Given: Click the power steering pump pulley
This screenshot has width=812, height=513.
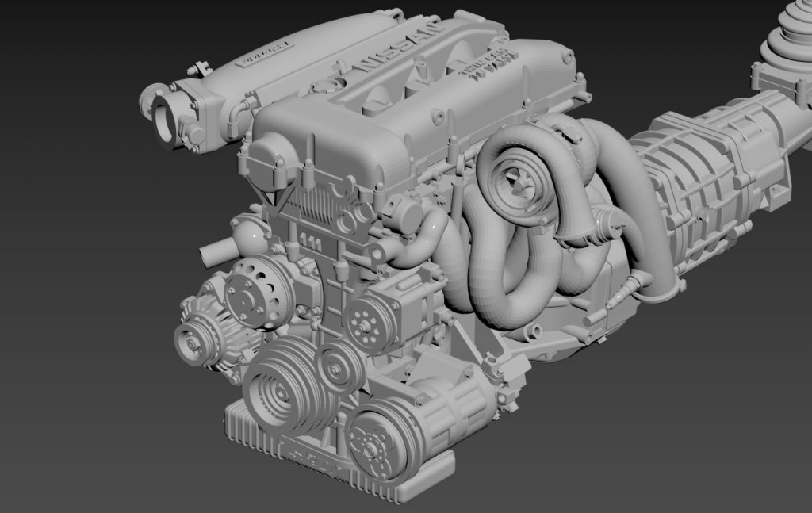Looking at the screenshot, I should click(x=364, y=322).
